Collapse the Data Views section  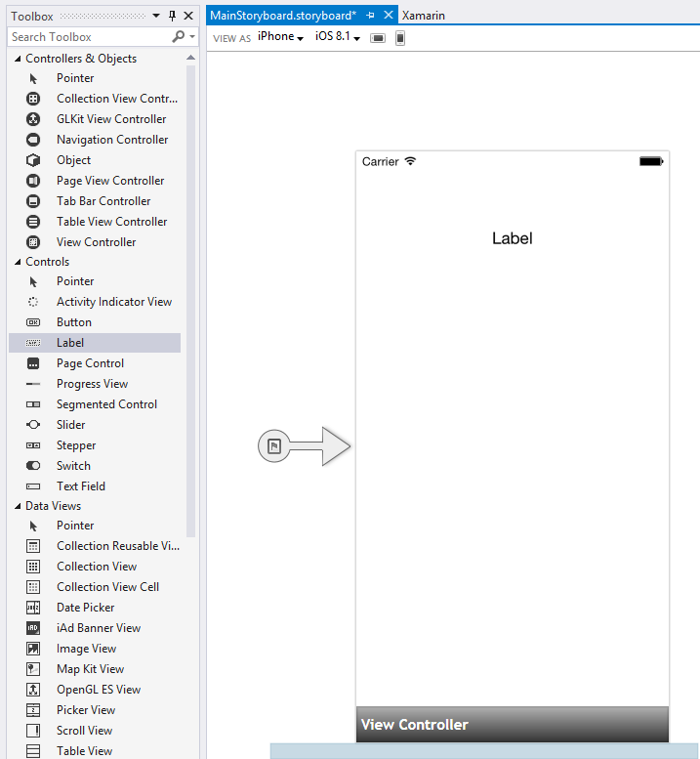pos(17,506)
